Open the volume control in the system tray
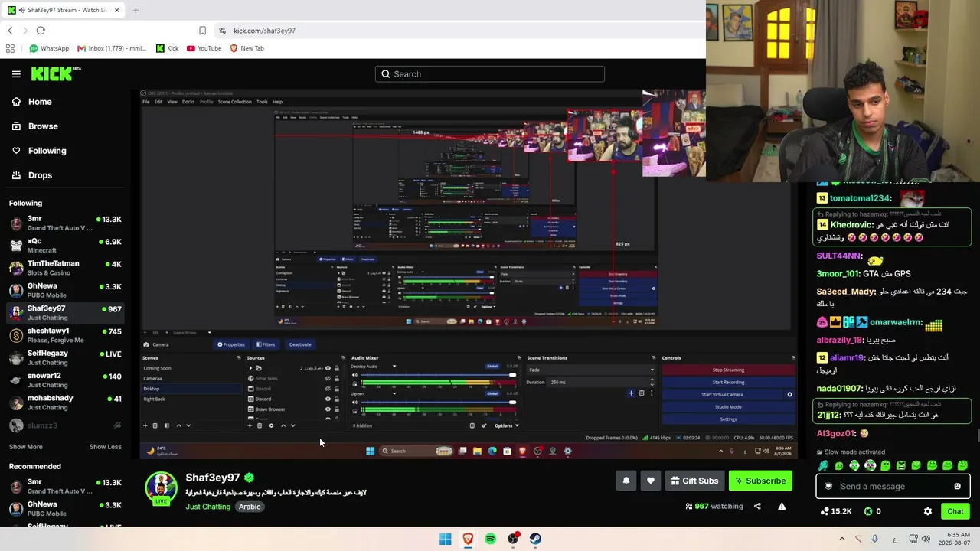Screen dimensions: 980x551 tap(926, 539)
